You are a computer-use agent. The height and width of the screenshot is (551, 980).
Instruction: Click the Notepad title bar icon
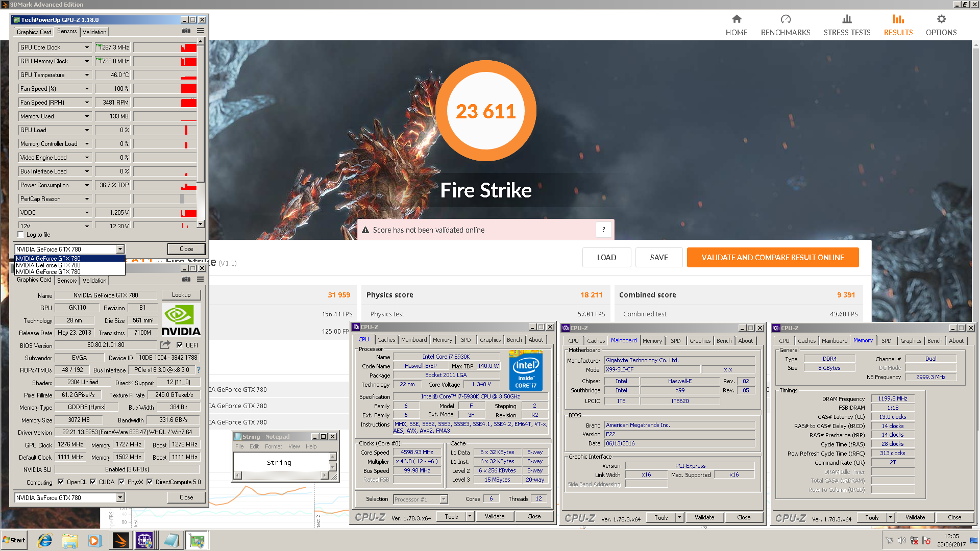pyautogui.click(x=238, y=437)
